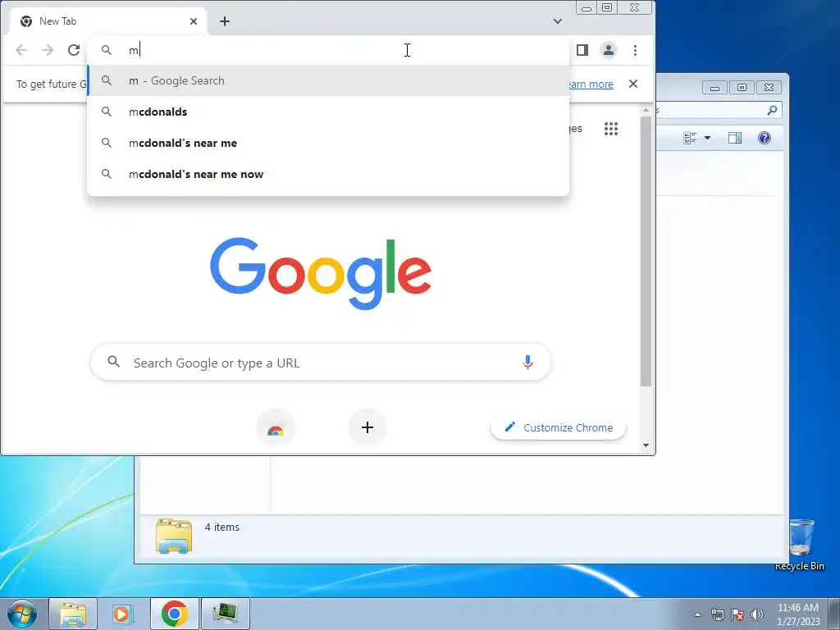Switch to Google Chrome on the taskbar
This screenshot has height=630, width=840.
coord(174,614)
